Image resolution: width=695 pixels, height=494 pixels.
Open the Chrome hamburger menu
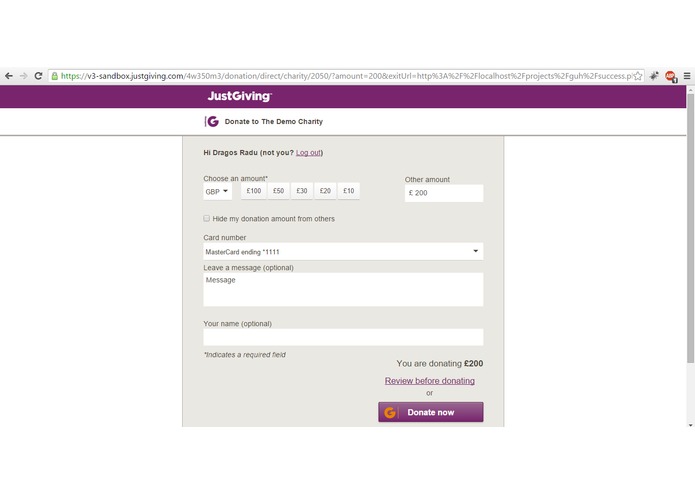point(687,76)
